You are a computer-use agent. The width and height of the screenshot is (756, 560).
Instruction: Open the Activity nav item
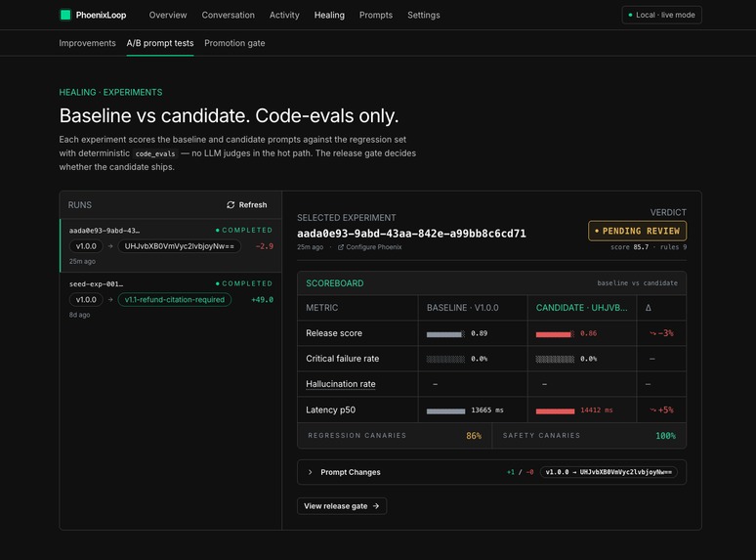(x=284, y=15)
